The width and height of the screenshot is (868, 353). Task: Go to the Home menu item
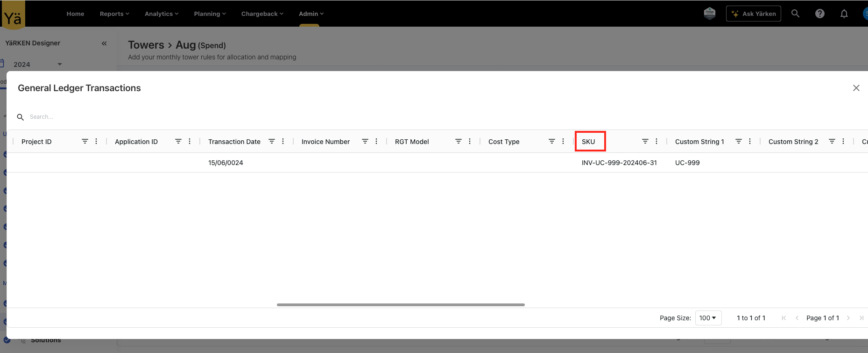point(75,14)
